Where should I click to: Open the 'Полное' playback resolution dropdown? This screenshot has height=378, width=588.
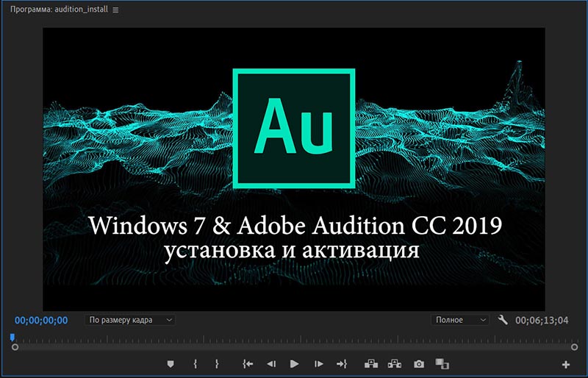(x=460, y=320)
